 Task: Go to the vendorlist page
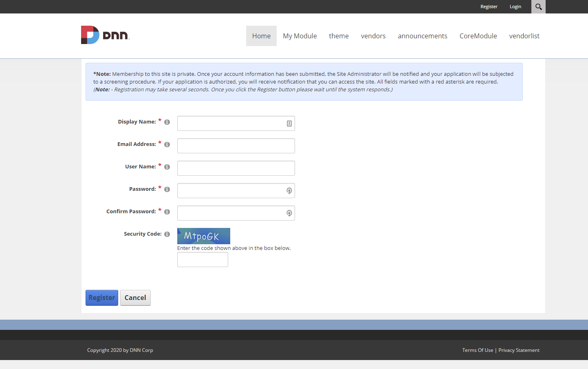tap(524, 35)
